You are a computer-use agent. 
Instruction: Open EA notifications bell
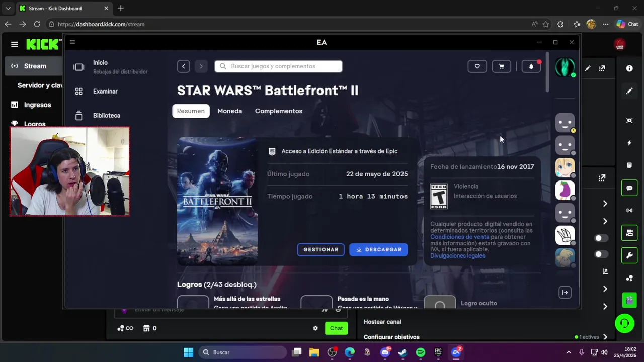(531, 66)
